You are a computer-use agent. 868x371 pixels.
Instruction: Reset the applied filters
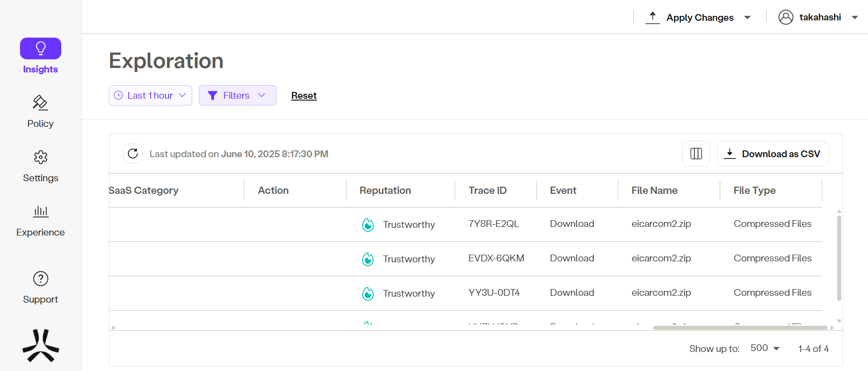coord(304,96)
